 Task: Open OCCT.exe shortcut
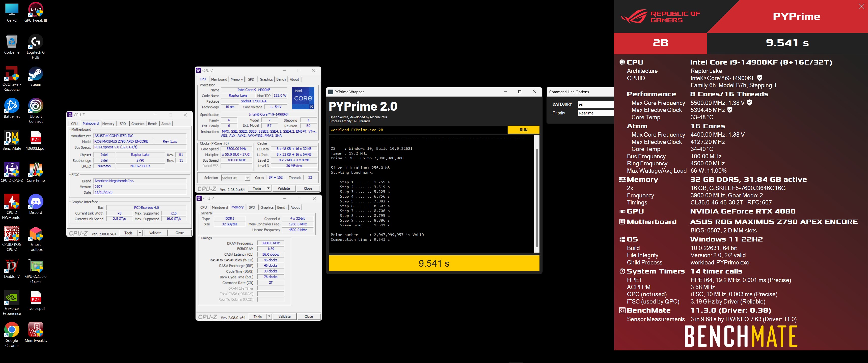[12, 78]
